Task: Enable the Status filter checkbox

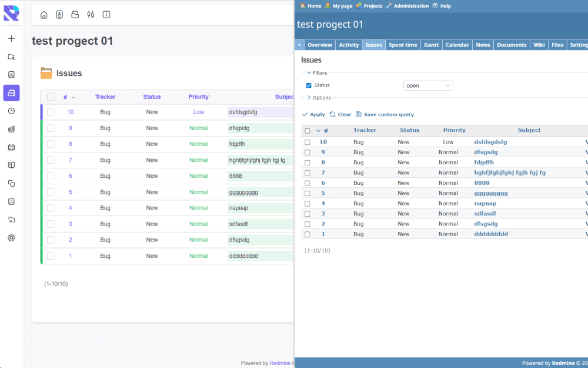Action: coord(308,85)
